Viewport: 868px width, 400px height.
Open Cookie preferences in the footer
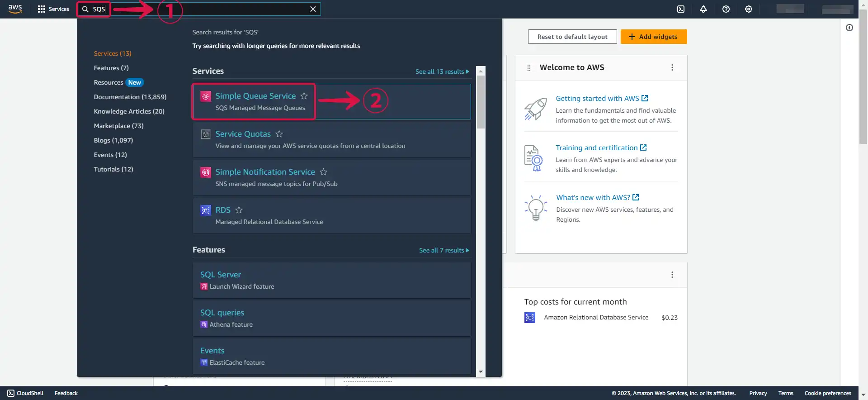(x=828, y=393)
